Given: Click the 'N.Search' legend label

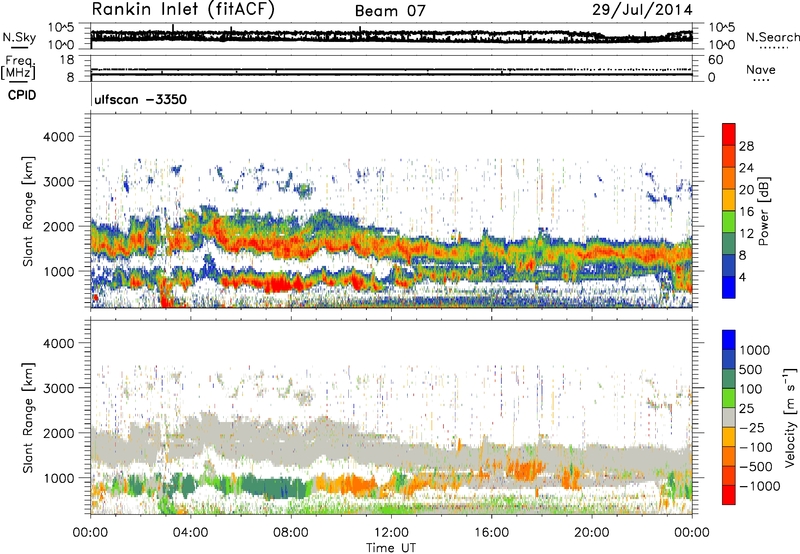Looking at the screenshot, I should point(772,37).
